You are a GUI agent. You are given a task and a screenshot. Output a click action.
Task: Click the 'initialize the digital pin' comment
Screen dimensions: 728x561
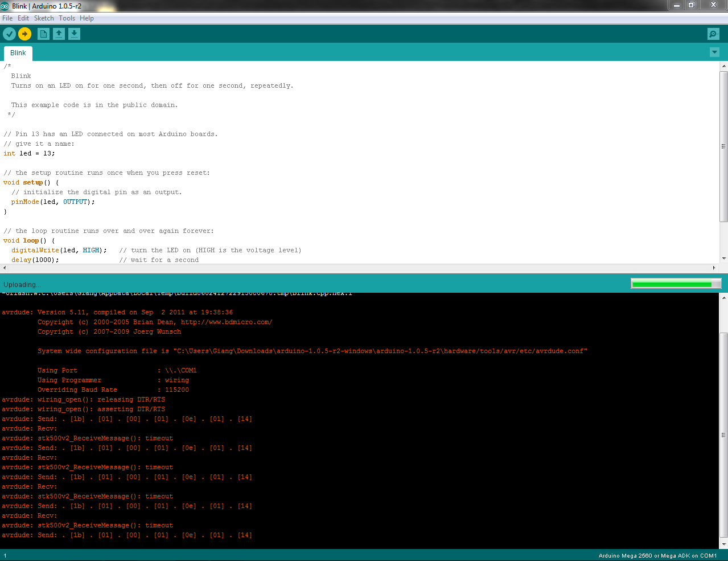(97, 192)
